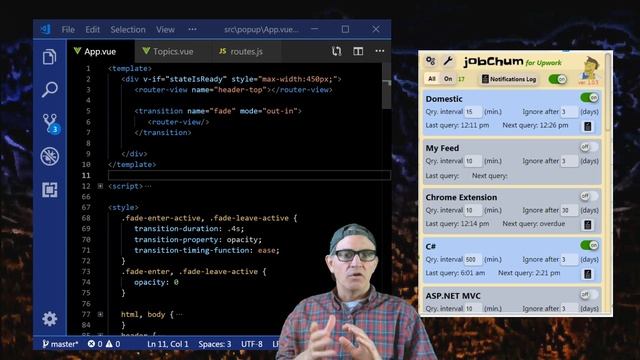Image resolution: width=640 pixels, height=360 pixels.
Task: Click the C# Qry. interval field showing 500
Action: tap(473, 260)
